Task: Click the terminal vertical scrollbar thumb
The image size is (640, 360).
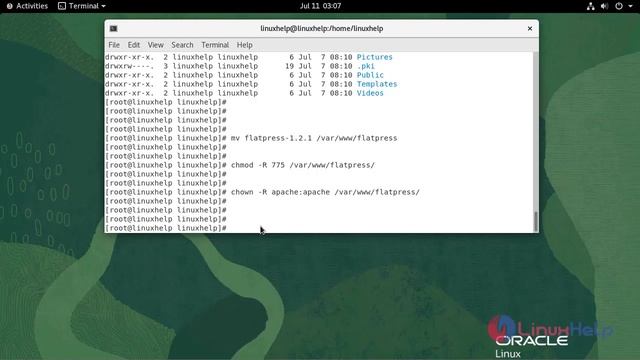Action: pyautogui.click(x=536, y=221)
